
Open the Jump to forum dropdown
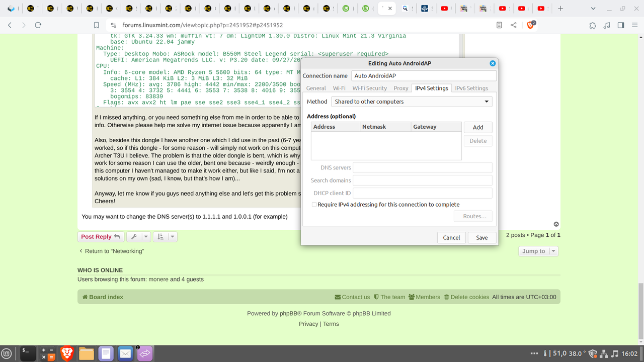[x=538, y=251]
